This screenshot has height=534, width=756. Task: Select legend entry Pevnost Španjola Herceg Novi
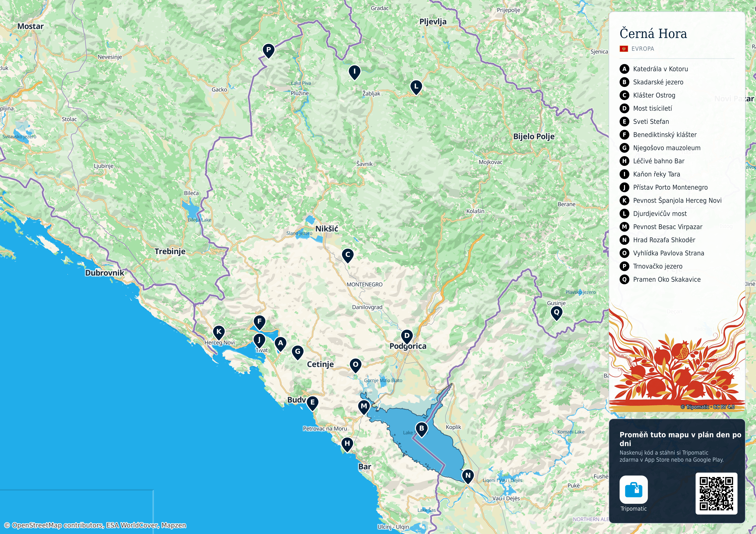tap(677, 201)
